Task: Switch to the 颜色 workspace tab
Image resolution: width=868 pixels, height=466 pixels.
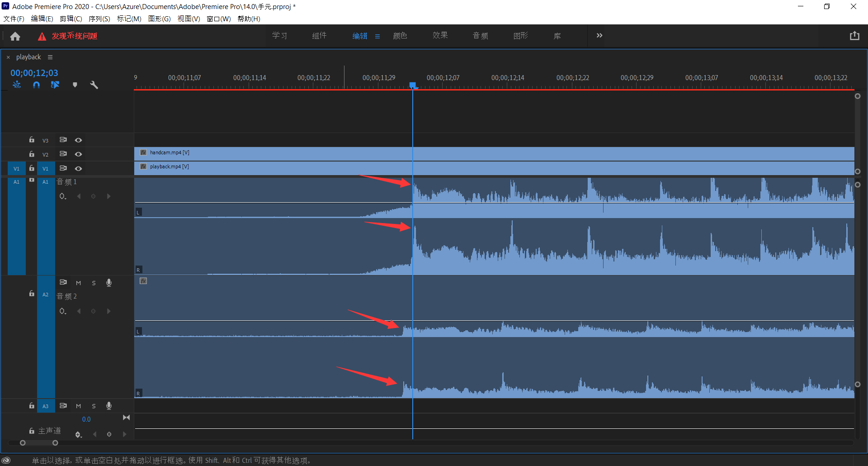Action: 400,36
